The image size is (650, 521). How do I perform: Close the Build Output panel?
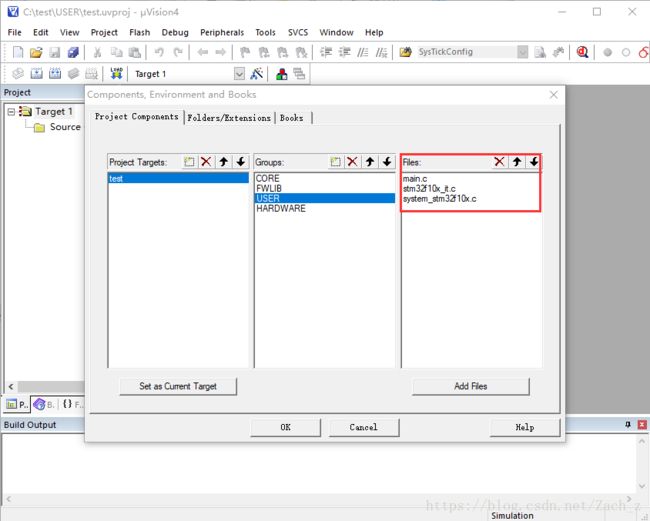(642, 424)
